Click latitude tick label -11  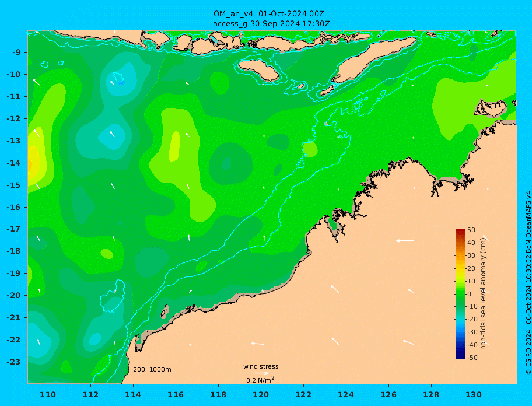point(13,97)
